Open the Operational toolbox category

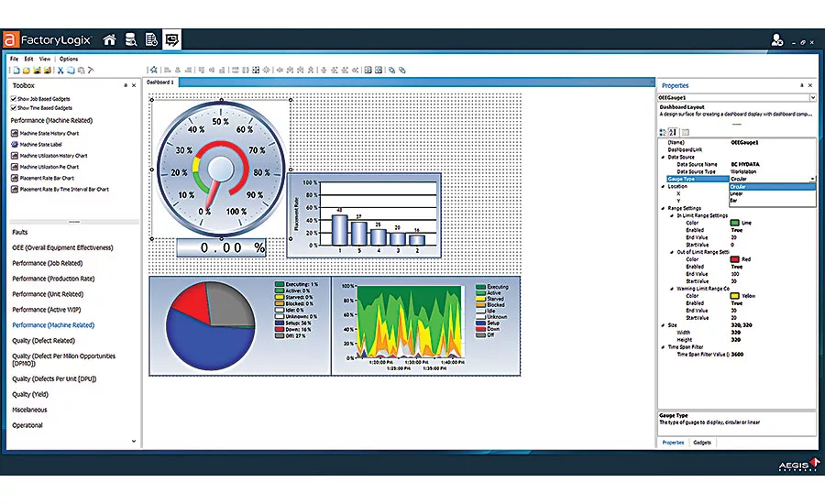coord(27,425)
